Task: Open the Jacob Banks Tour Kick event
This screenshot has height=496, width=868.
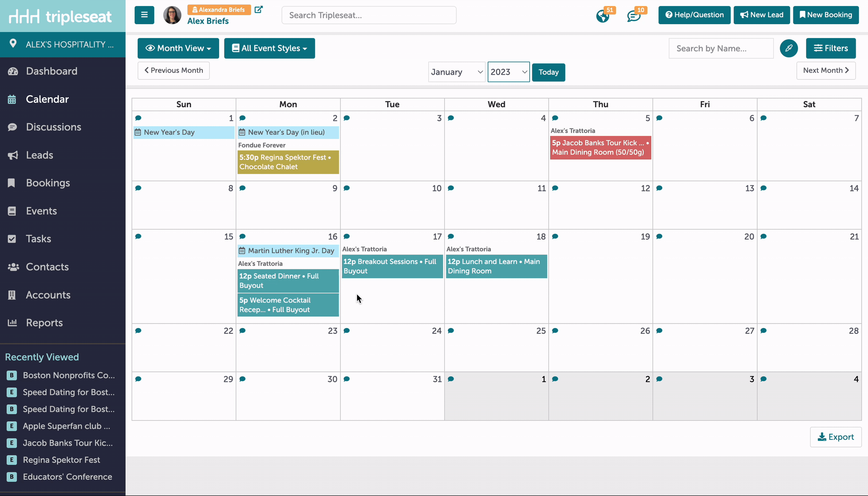Action: click(x=600, y=148)
